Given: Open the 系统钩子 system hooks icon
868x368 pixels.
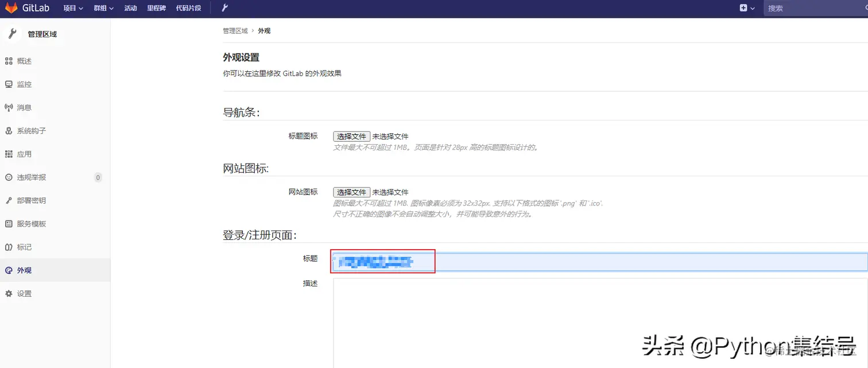Looking at the screenshot, I should [x=8, y=130].
